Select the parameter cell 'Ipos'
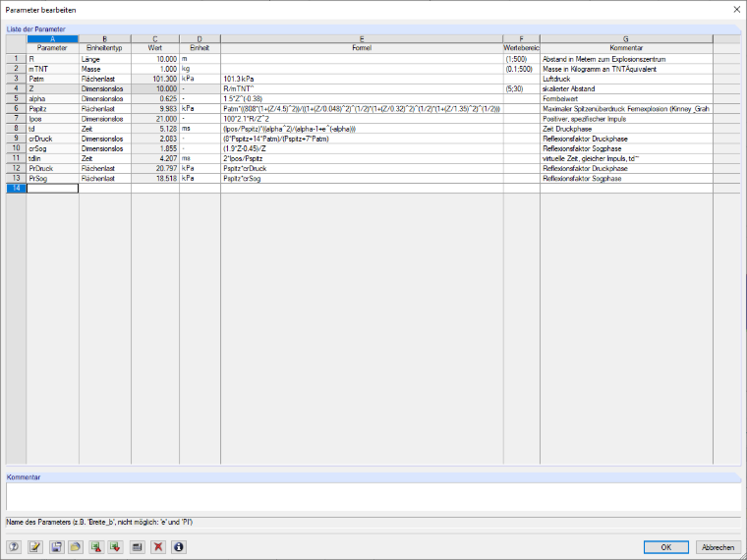This screenshot has width=747, height=560. click(52, 119)
